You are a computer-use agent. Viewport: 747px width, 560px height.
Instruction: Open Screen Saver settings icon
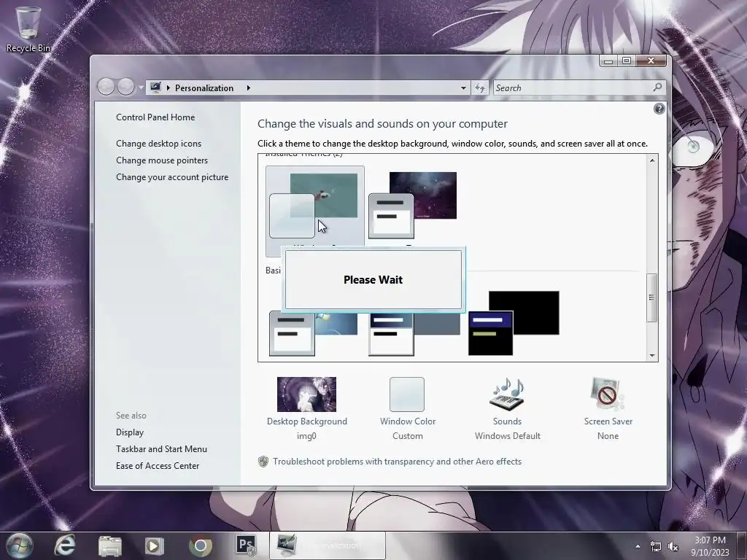click(x=608, y=394)
